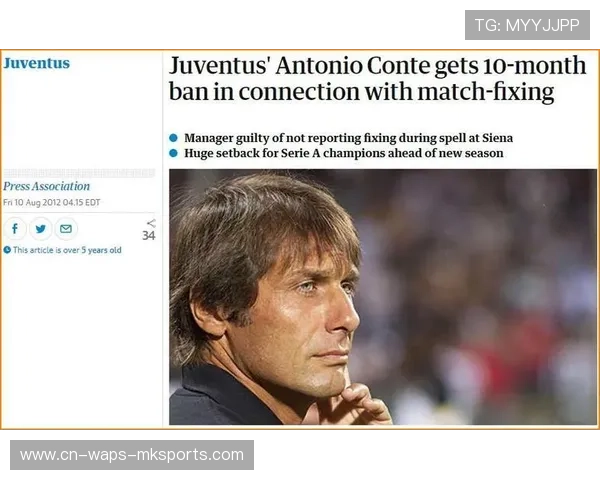The height and width of the screenshot is (480, 600).
Task: Click the photo of the manager
Action: coord(383,297)
